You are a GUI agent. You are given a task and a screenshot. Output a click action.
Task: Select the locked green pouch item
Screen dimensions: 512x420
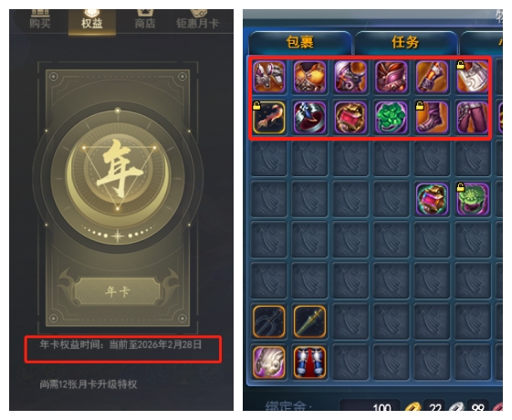473,199
